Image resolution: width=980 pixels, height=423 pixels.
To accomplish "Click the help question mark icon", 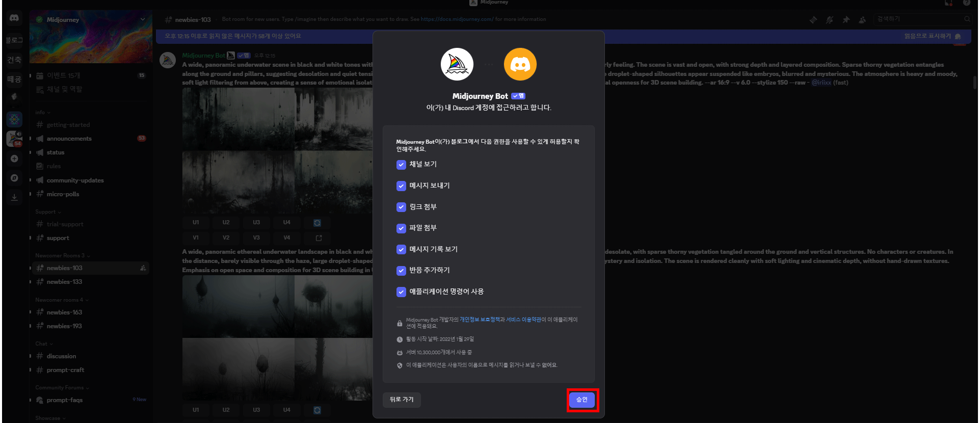I will 966,3.
